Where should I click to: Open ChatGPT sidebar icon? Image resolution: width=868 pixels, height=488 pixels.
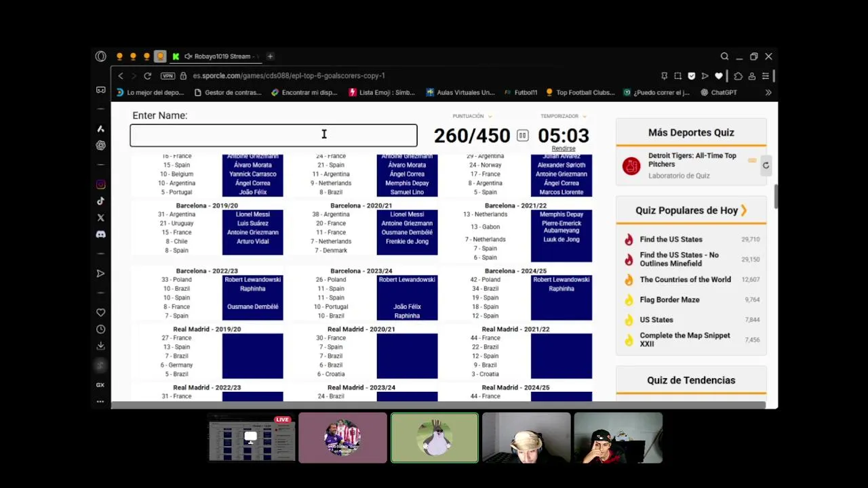(x=100, y=145)
